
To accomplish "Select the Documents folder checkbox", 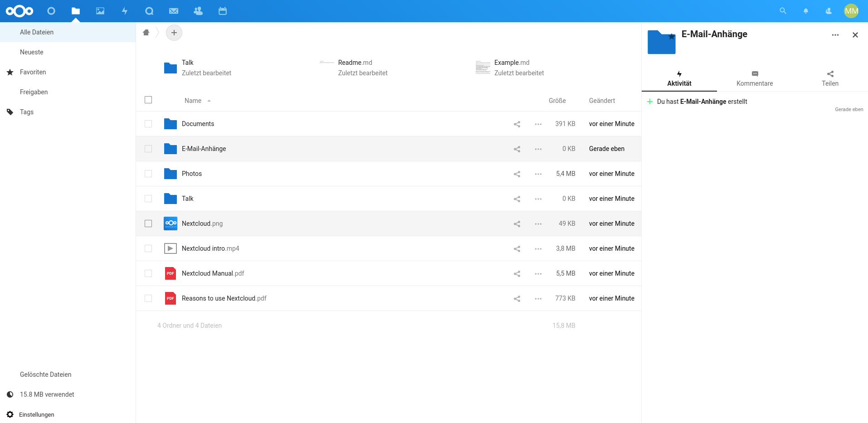I will 148,124.
